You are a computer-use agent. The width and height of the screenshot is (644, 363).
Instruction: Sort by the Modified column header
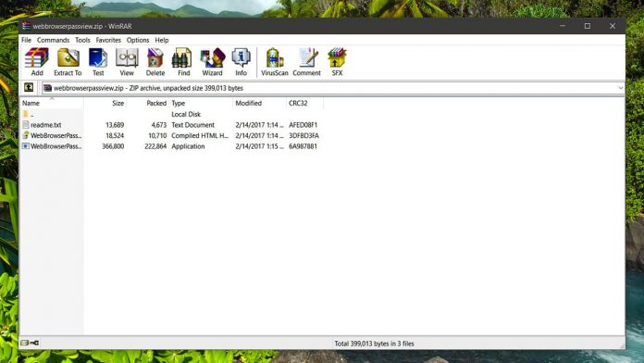tap(259, 103)
